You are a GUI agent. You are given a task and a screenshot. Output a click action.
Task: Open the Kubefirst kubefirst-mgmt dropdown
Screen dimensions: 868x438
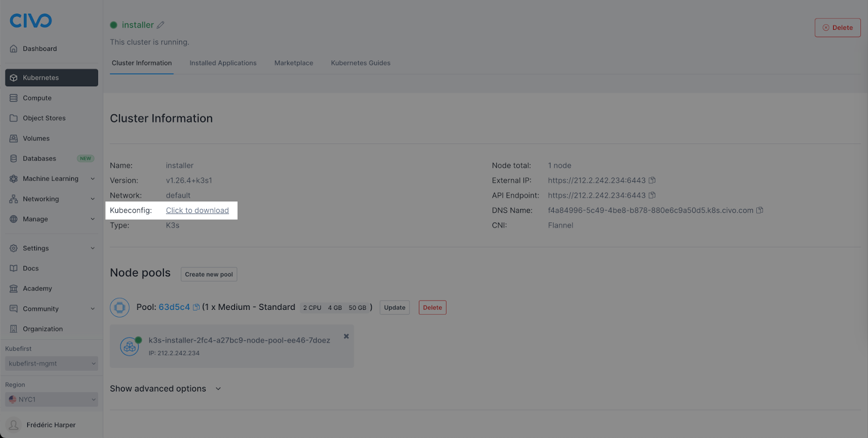click(x=52, y=364)
